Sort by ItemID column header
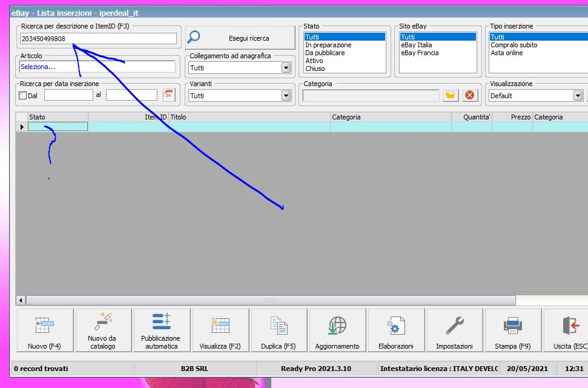Screen dimensions: 588x388 coord(128,117)
